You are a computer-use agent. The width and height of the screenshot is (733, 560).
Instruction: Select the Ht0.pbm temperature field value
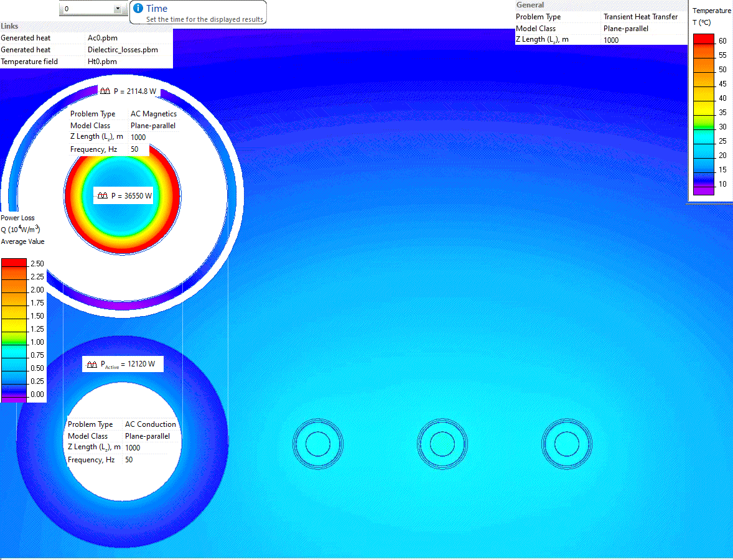(x=102, y=61)
